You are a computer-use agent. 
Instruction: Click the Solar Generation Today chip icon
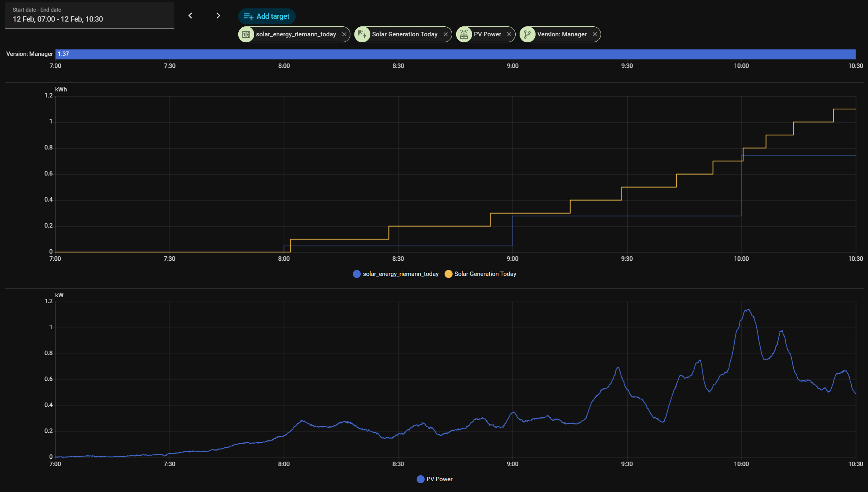tap(362, 34)
